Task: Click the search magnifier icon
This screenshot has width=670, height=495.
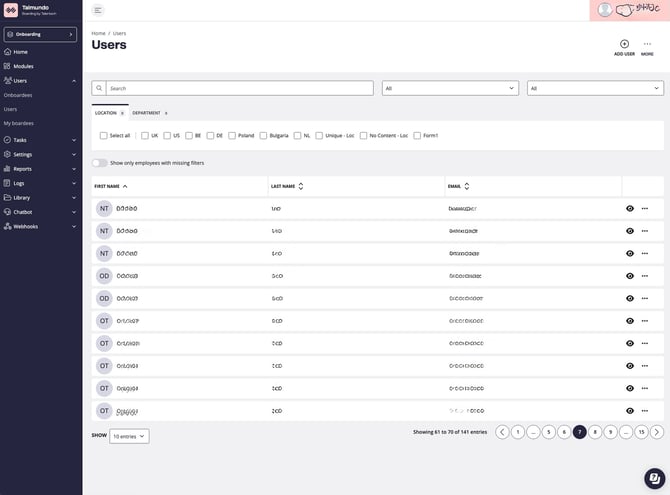Action: (x=99, y=88)
